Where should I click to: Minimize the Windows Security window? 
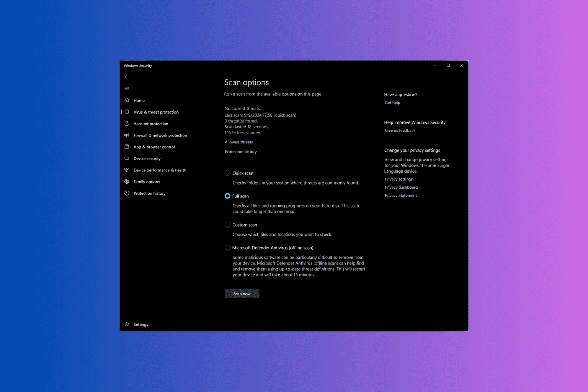tap(435, 65)
